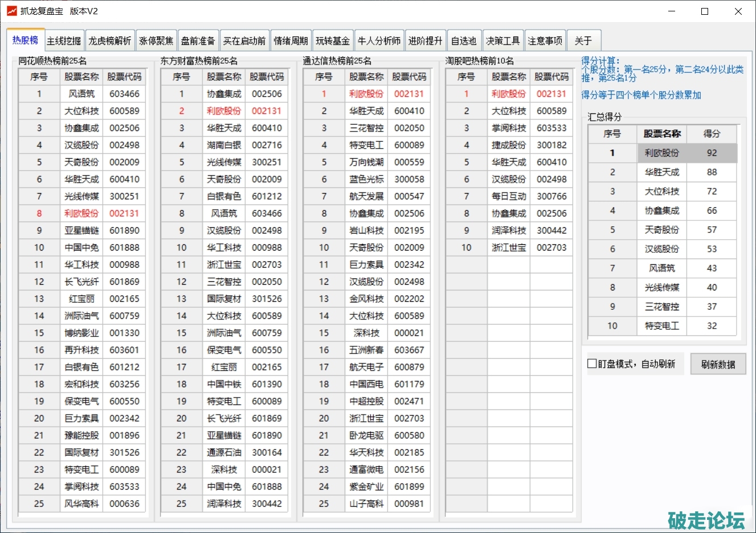Select 三花智控 in 通达信 hot list
The image size is (756, 533).
tap(366, 128)
